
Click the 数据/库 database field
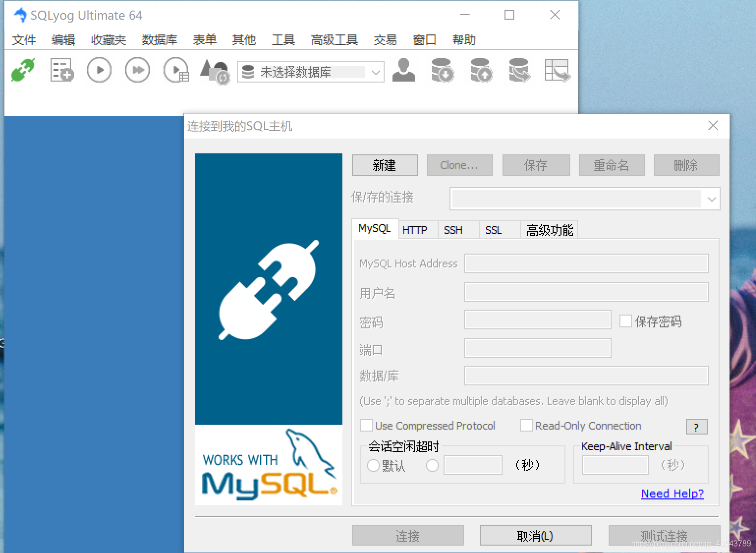(587, 376)
